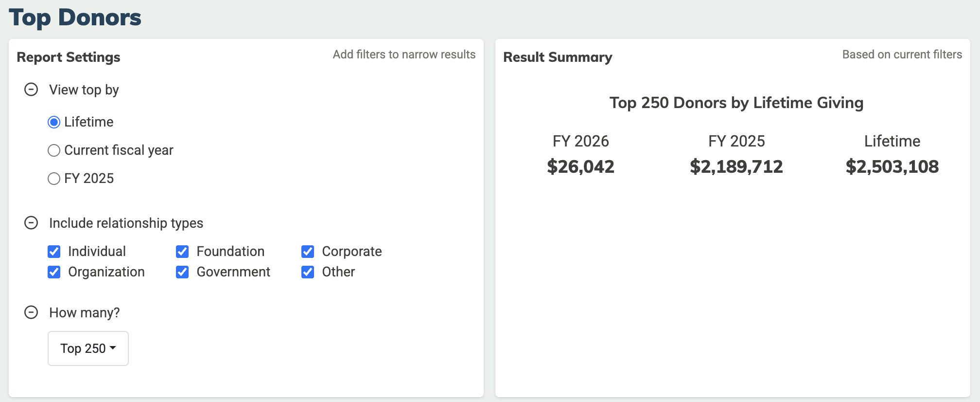Collapse the View top by section icon

31,90
